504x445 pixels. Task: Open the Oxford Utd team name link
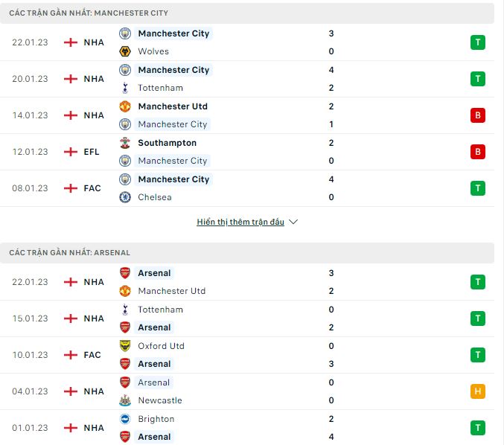tap(161, 346)
